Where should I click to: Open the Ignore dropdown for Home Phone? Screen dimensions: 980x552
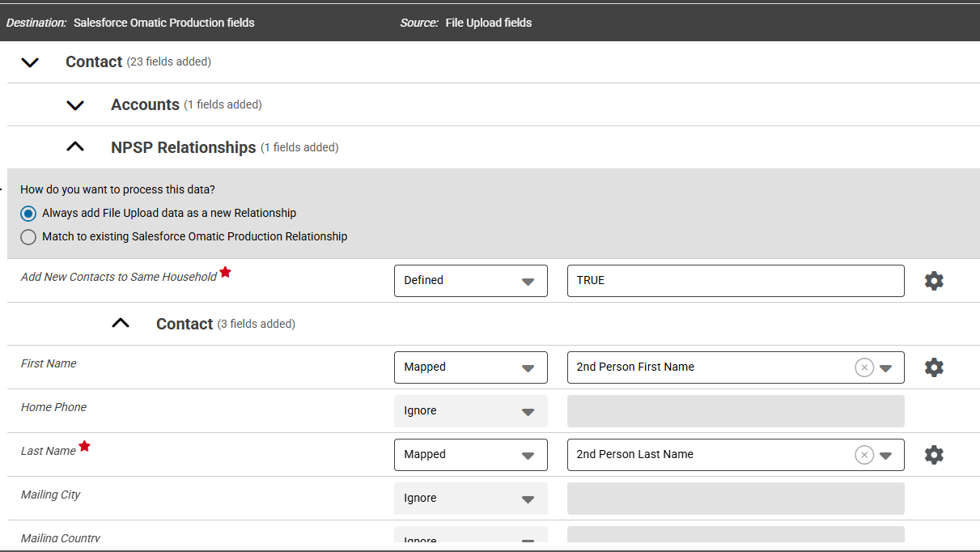pyautogui.click(x=471, y=411)
